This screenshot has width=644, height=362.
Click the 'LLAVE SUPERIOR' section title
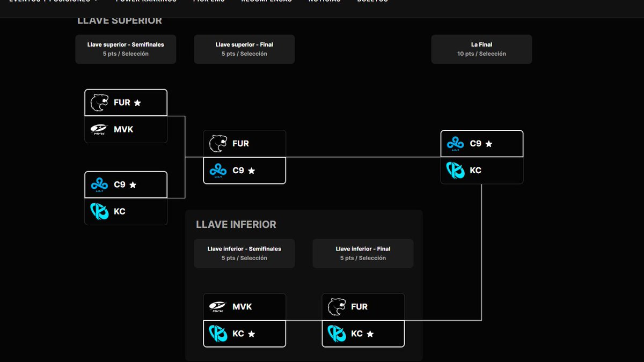click(x=120, y=20)
